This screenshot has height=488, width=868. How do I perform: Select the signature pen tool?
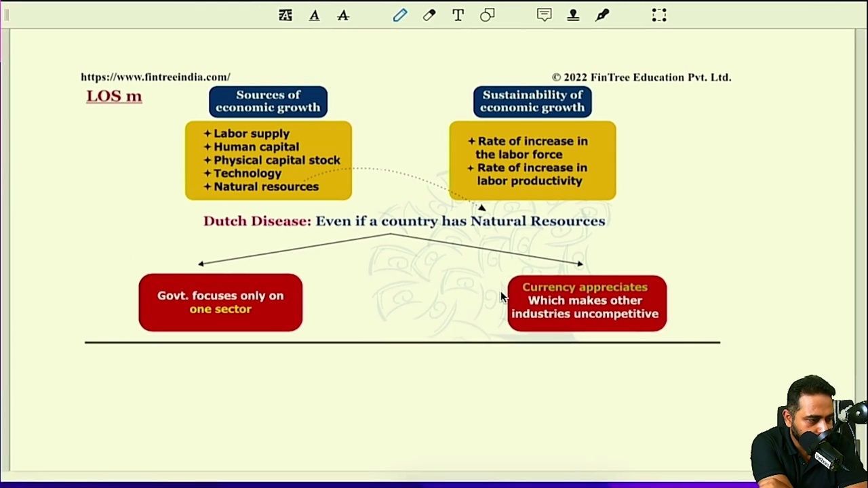(x=602, y=15)
